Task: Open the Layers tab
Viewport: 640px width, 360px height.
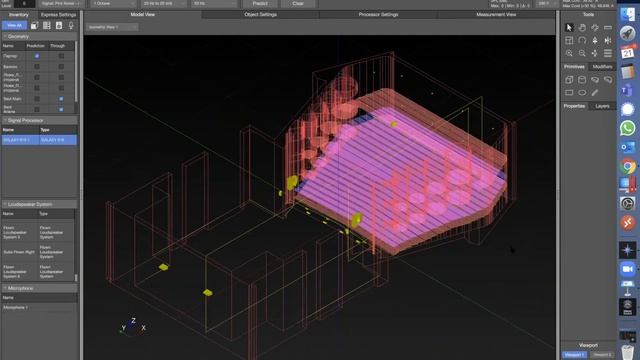Action: [602, 106]
